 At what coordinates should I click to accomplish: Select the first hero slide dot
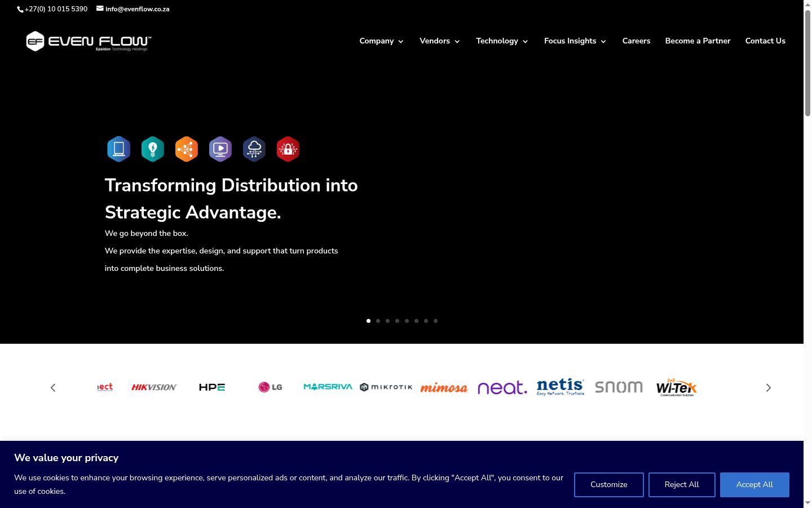368,321
